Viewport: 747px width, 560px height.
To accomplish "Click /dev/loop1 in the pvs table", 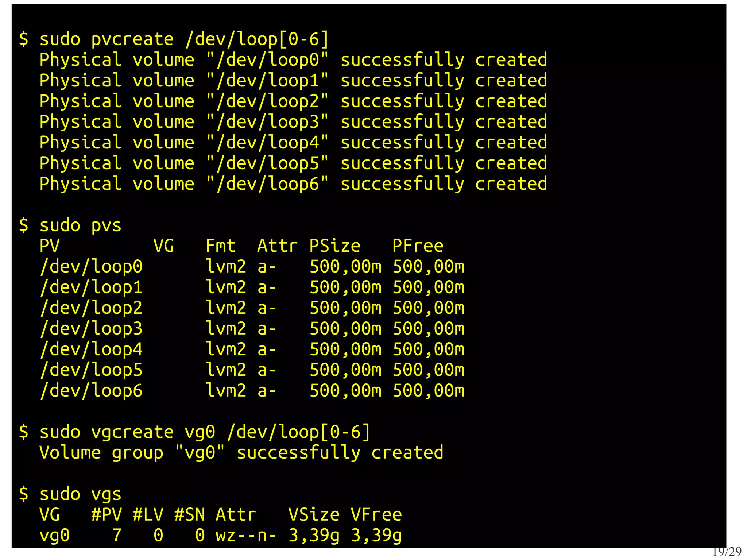I will pos(91,287).
